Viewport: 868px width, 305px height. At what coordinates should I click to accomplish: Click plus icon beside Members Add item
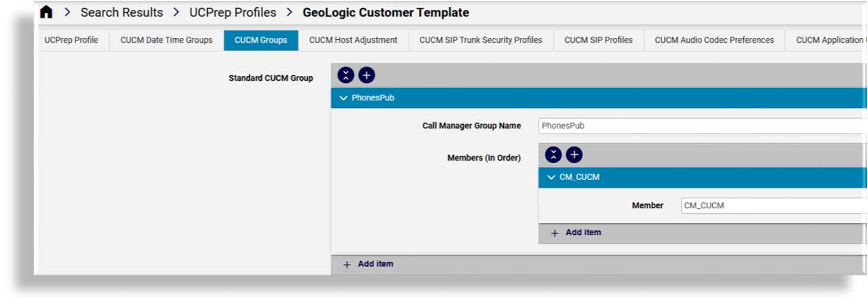click(x=554, y=233)
